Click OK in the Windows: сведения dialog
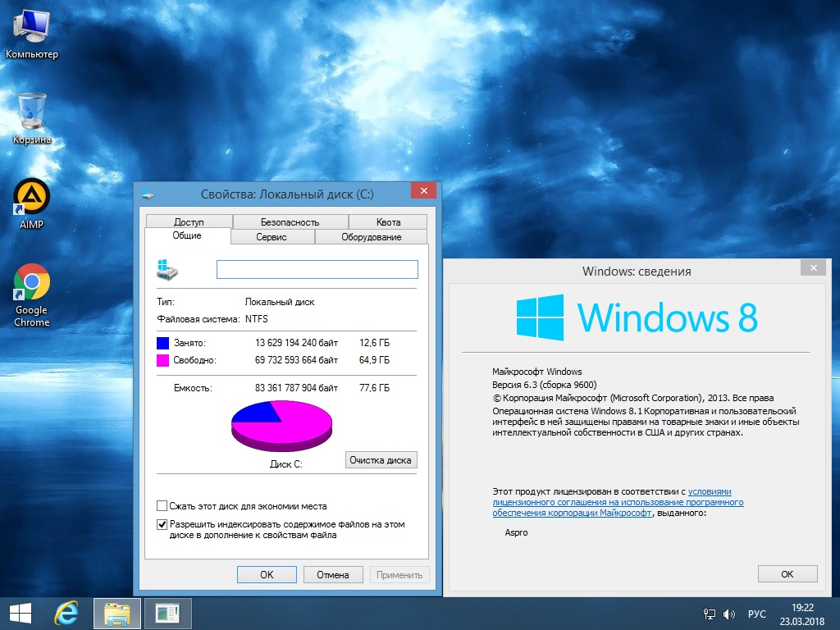 [787, 573]
